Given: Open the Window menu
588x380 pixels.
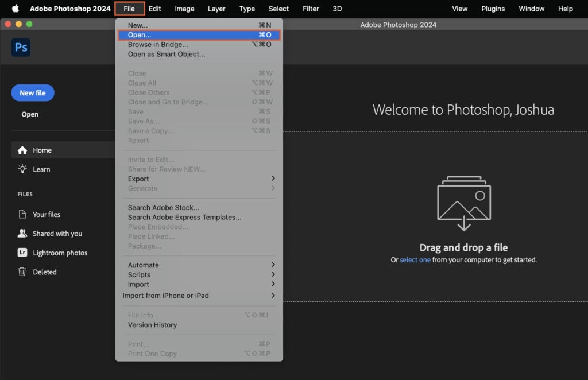Looking at the screenshot, I should tap(531, 9).
